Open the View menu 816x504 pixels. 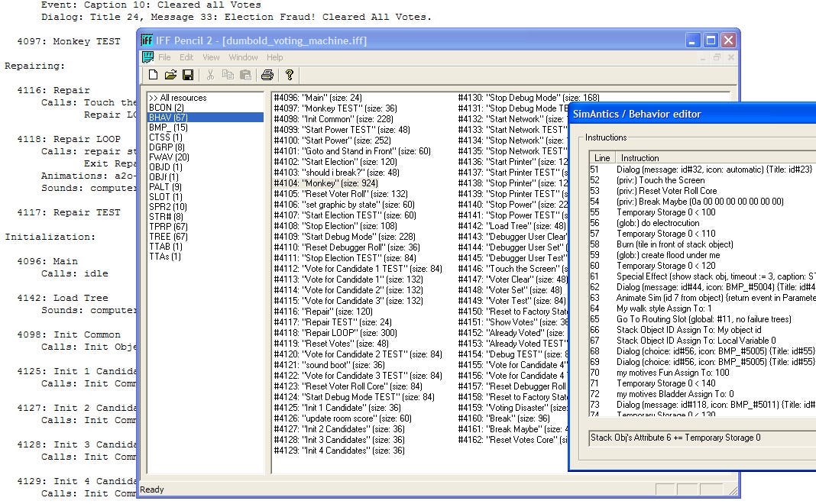click(x=211, y=57)
